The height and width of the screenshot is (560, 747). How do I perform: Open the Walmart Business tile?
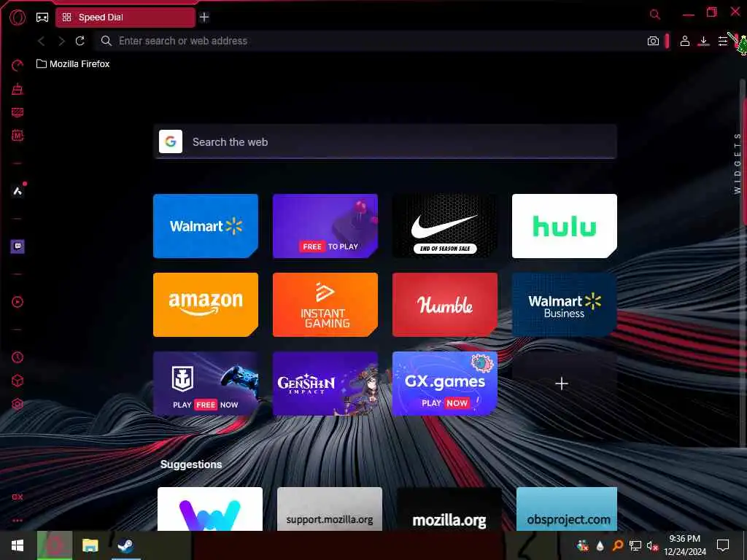pos(564,305)
